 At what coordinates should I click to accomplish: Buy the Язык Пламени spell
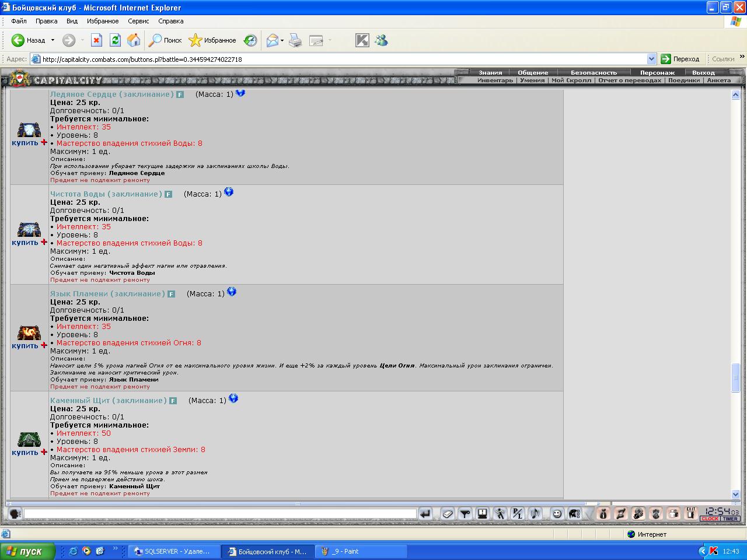(x=25, y=346)
